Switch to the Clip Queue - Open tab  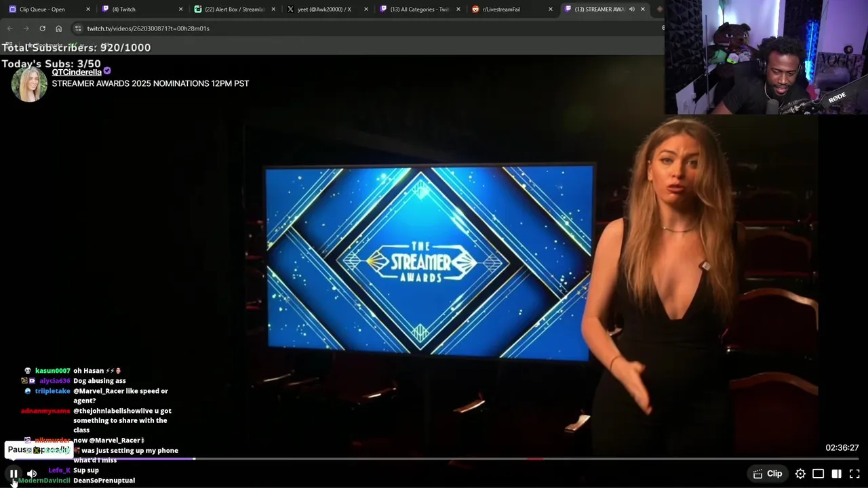tap(47, 9)
